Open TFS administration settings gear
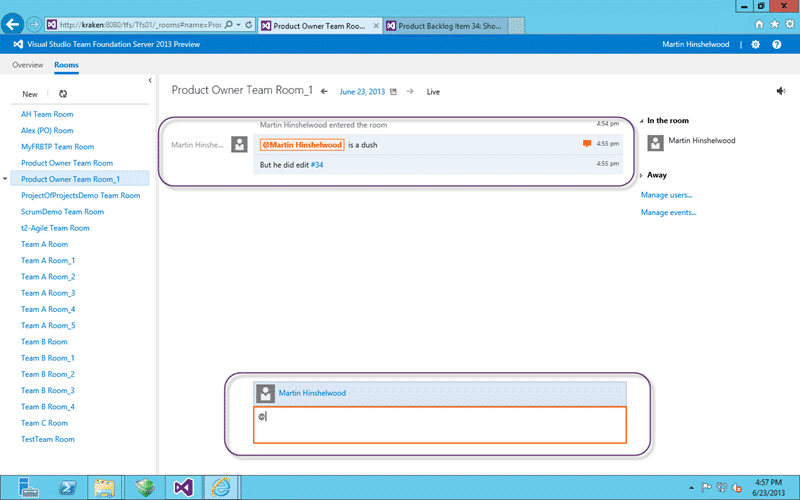This screenshot has width=800, height=500. tap(756, 44)
